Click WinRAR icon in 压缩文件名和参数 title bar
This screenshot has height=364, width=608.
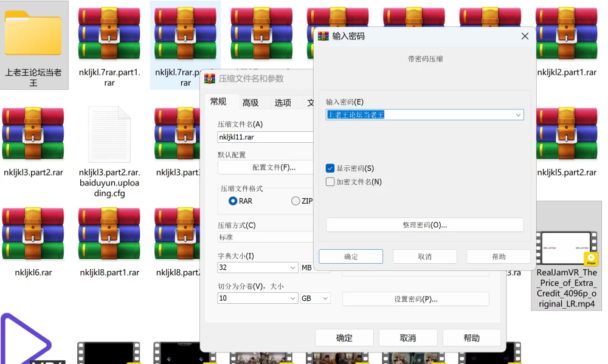pyautogui.click(x=210, y=78)
